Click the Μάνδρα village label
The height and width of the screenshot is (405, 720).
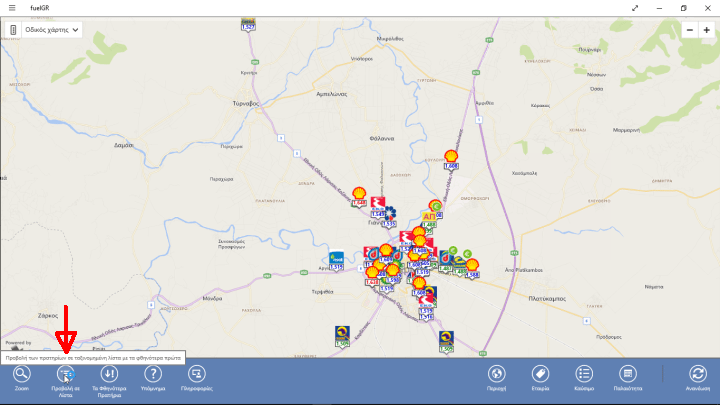pyautogui.click(x=212, y=298)
